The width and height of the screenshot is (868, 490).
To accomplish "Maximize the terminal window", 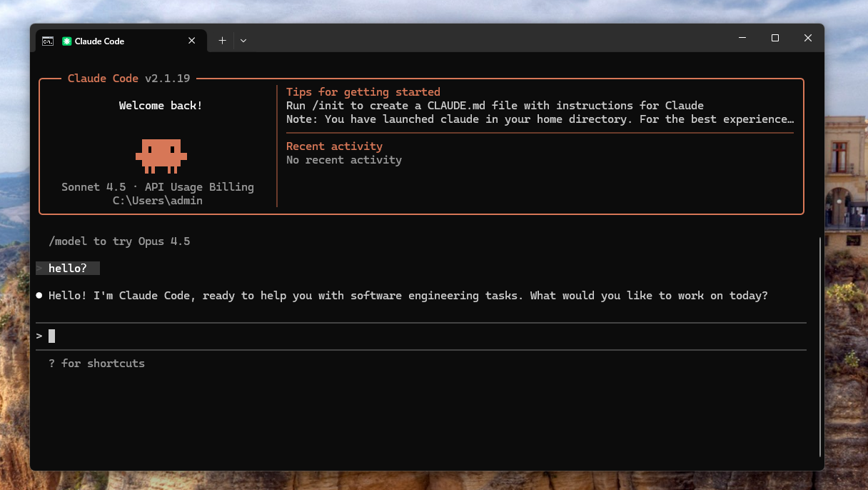I will 775,38.
